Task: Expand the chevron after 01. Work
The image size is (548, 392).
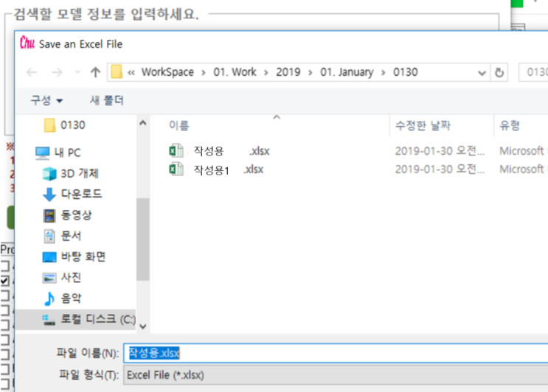Action: click(266, 73)
